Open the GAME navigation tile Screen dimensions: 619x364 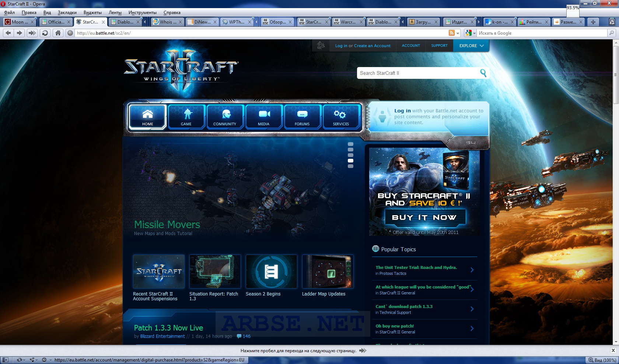(186, 117)
